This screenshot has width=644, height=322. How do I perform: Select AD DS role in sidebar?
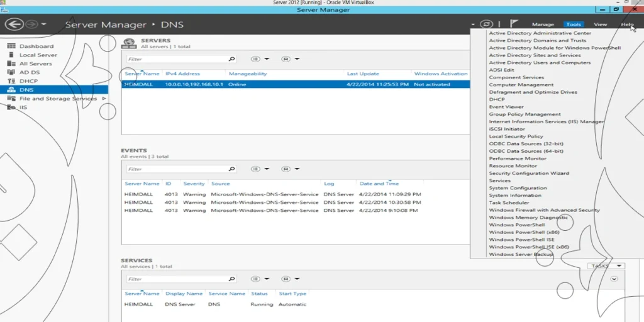[x=29, y=72]
